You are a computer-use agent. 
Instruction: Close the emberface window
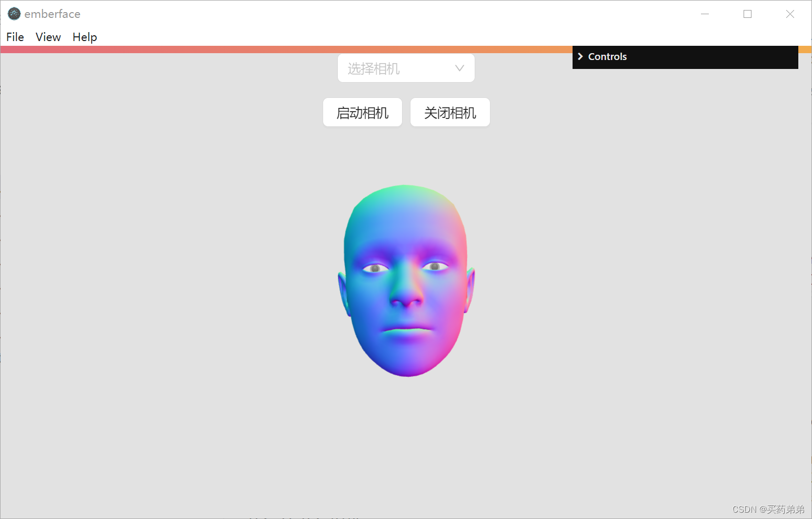[790, 14]
